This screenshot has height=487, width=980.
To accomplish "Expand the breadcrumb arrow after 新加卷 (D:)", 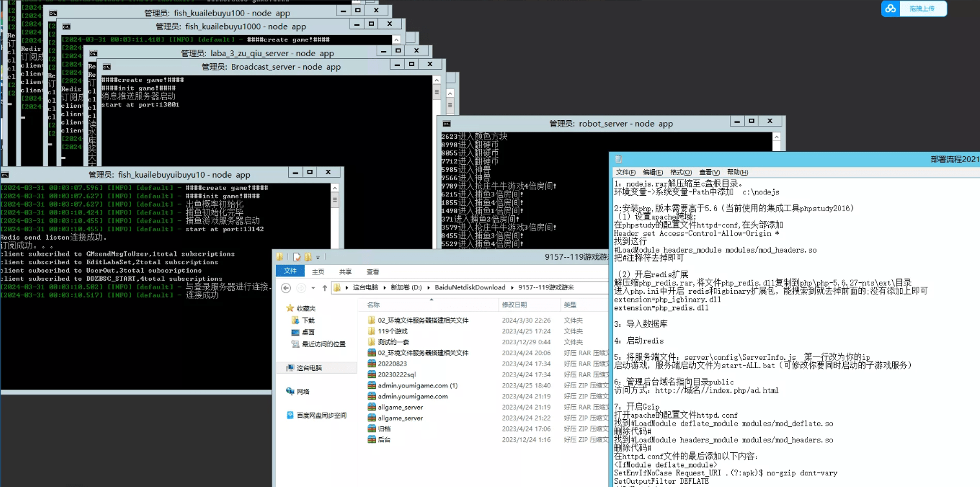I will [x=428, y=287].
